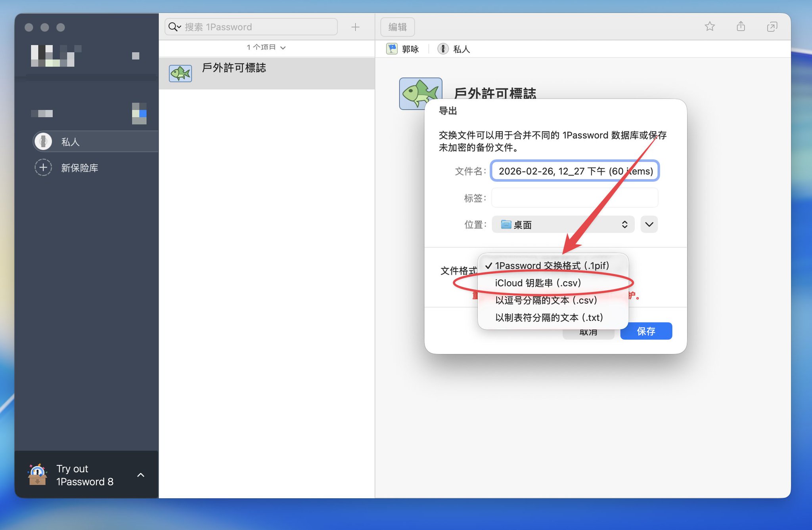Open the 位置 桌面 location dropdown
The height and width of the screenshot is (530, 812).
[x=563, y=225]
